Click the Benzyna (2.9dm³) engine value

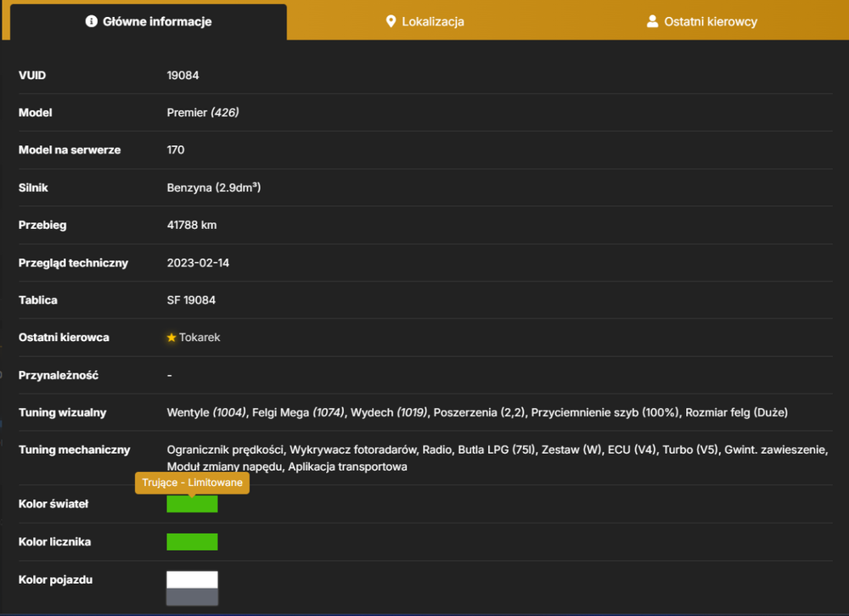pyautogui.click(x=214, y=188)
